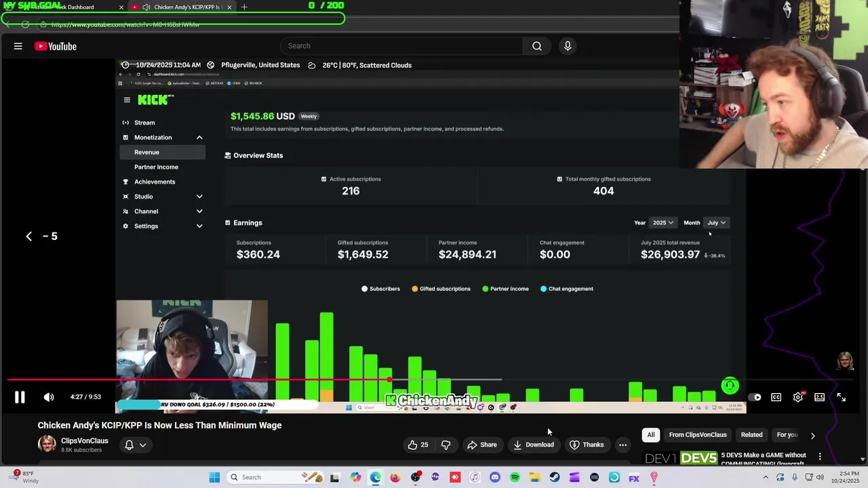Close the Chicken Andy YouTube tab
This screenshot has width=868, height=488.
click(x=229, y=7)
